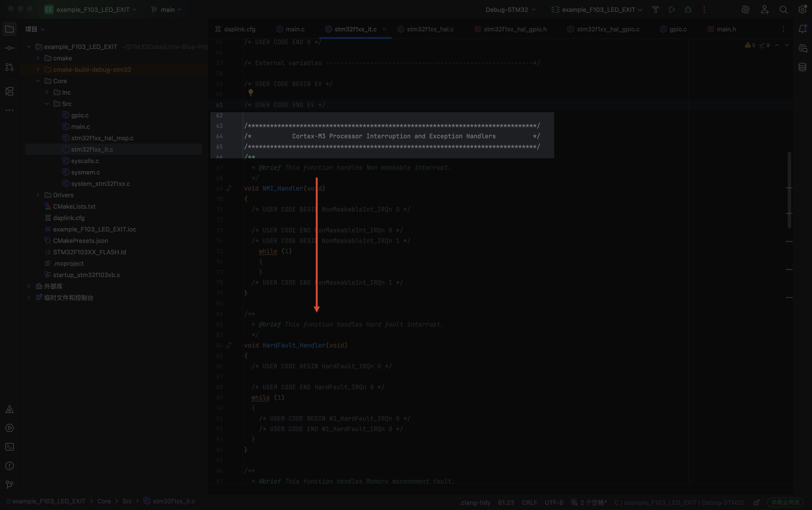Viewport: 812px width, 510px height.
Task: Collapse the Src folder
Action: 47,104
